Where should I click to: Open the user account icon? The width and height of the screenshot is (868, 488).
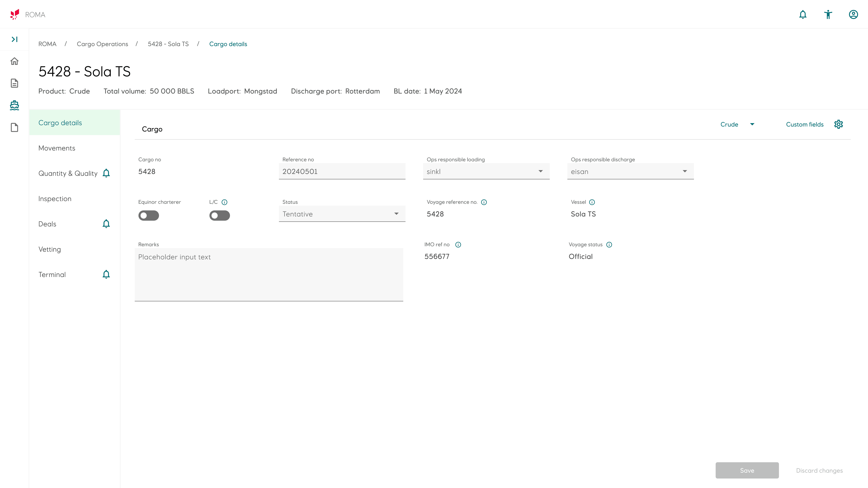853,14
